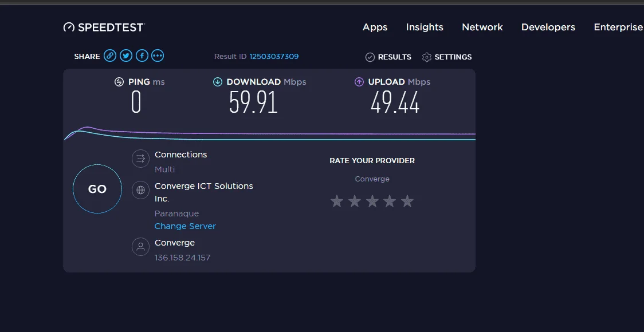Viewport: 644px width, 332px height.
Task: Open the Insights menu
Action: [x=425, y=27]
